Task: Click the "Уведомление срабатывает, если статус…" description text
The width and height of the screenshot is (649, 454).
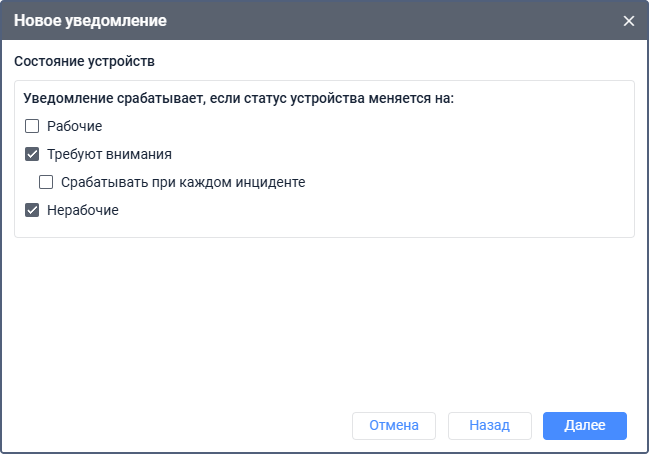Action: [238, 99]
